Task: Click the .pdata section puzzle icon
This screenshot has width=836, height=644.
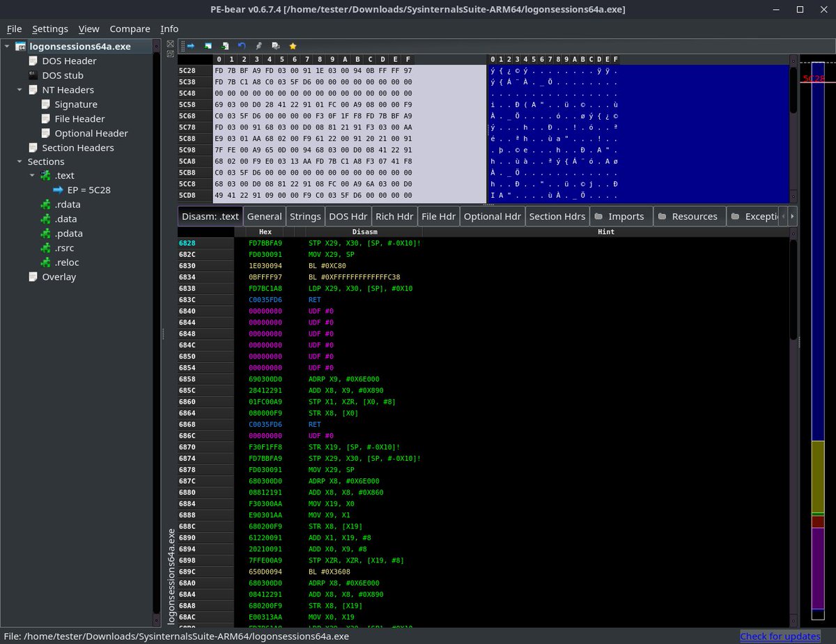Action: point(46,233)
